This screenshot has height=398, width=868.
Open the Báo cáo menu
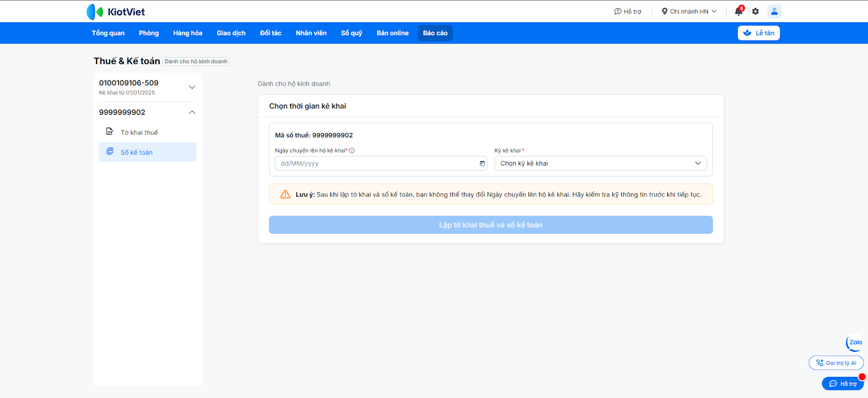click(435, 33)
